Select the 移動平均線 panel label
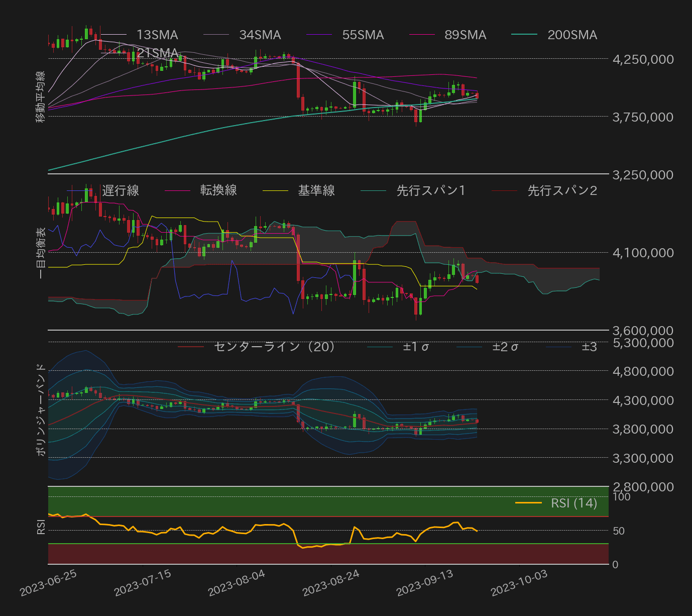This screenshot has height=616, width=692. (x=40, y=95)
